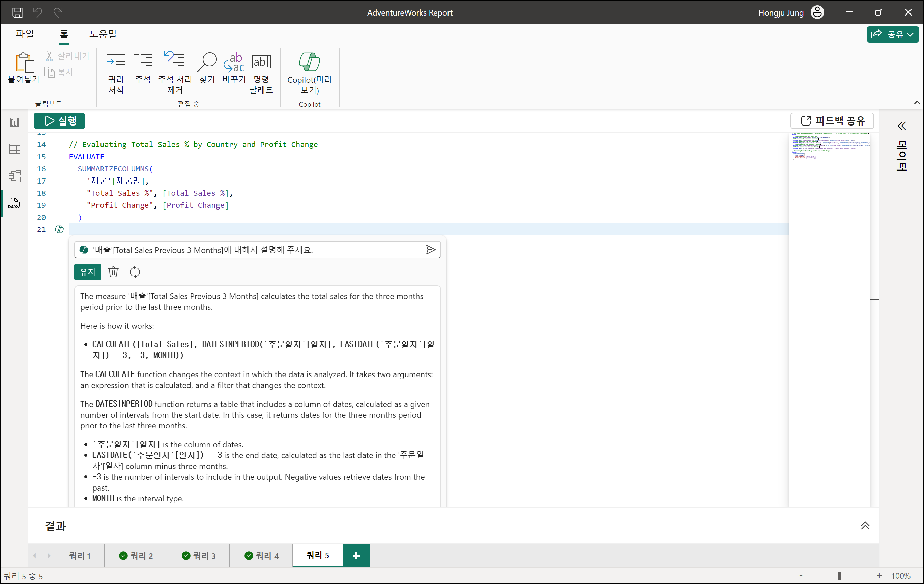Image resolution: width=924 pixels, height=584 pixels.
Task: Regenerate Copilot response with retry icon
Action: 135,272
